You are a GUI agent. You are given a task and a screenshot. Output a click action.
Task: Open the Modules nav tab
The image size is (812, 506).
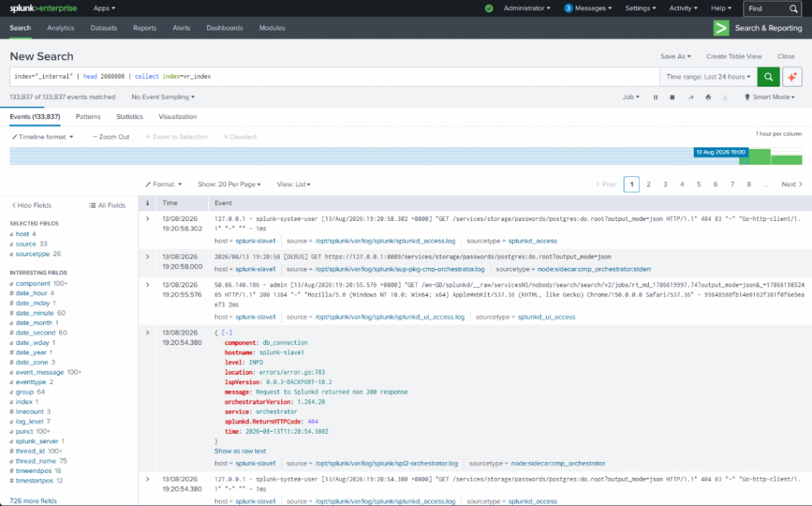pyautogui.click(x=272, y=28)
